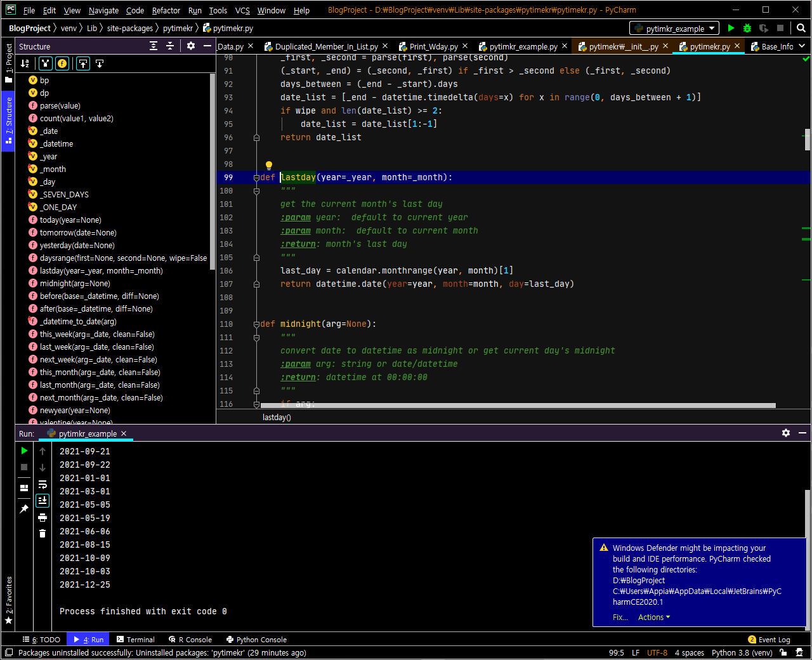Open the 2: Favorites side tool window
The width and height of the screenshot is (812, 660).
8,600
